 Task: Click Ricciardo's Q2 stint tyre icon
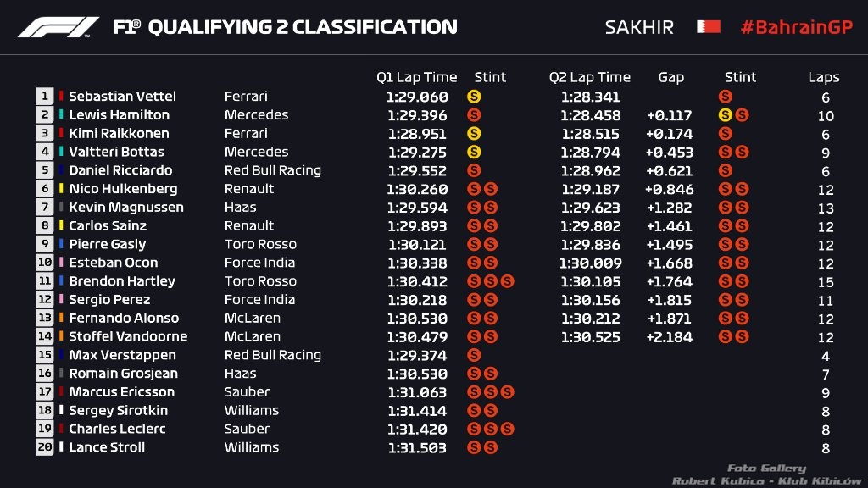click(725, 170)
